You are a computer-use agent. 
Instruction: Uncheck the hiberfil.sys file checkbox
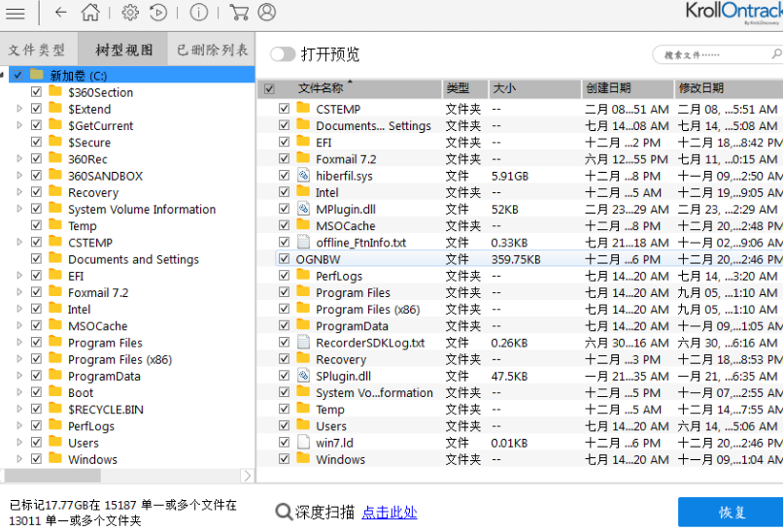pos(284,176)
